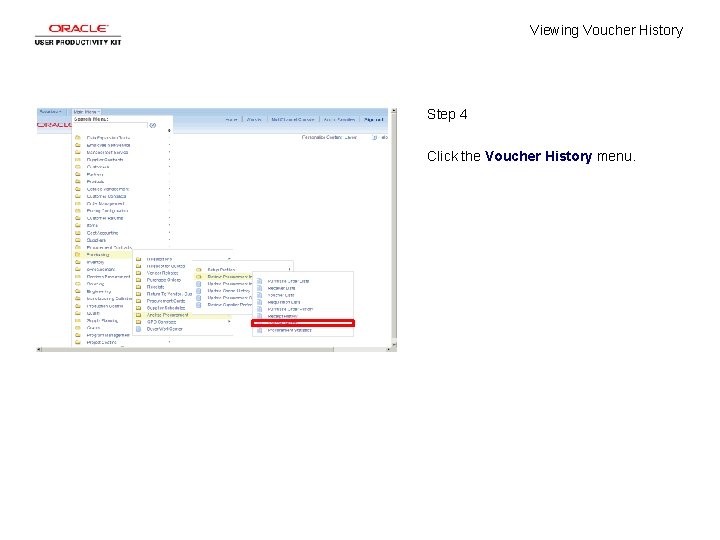Image resolution: width=720 pixels, height=540 pixels.
Task: Open the Purchase Orders submenu entry
Action: tap(163, 280)
